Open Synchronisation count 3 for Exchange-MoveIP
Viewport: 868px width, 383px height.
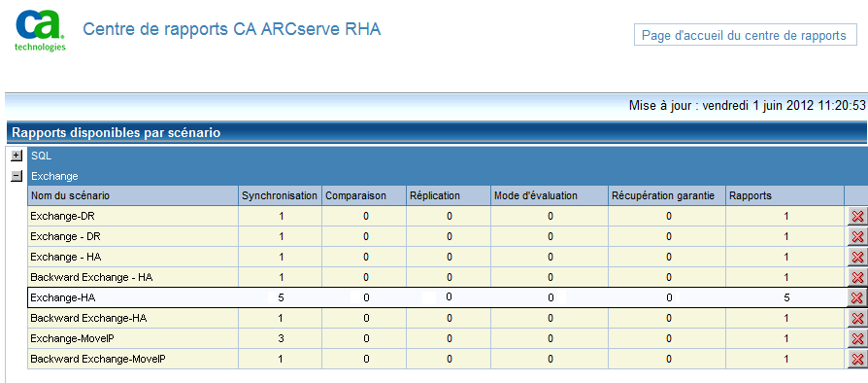click(282, 338)
